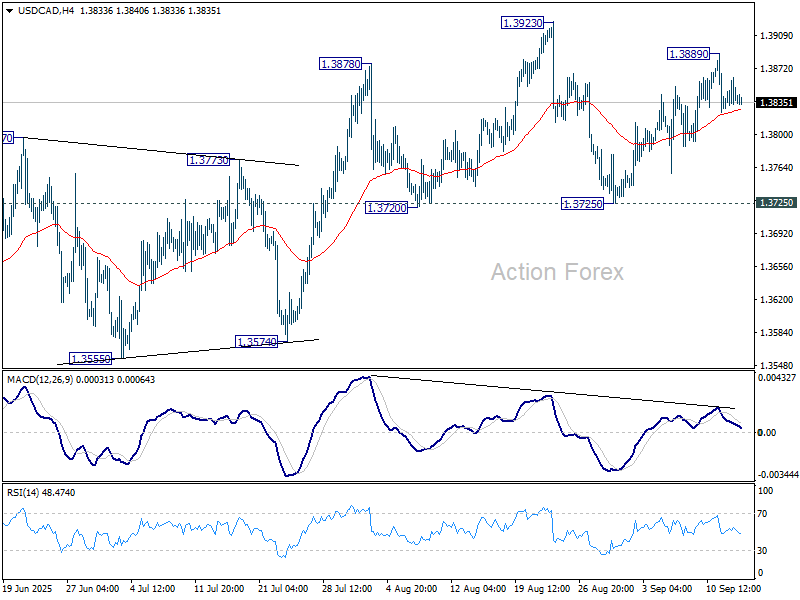Select the 1.37200 support label
Screen dimensions: 800x600
pyautogui.click(x=387, y=208)
